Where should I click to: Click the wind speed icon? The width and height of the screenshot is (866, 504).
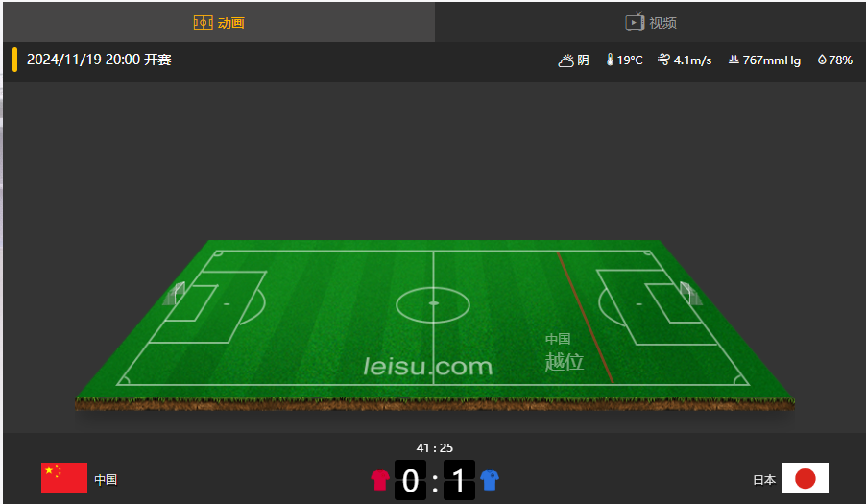[x=663, y=60]
